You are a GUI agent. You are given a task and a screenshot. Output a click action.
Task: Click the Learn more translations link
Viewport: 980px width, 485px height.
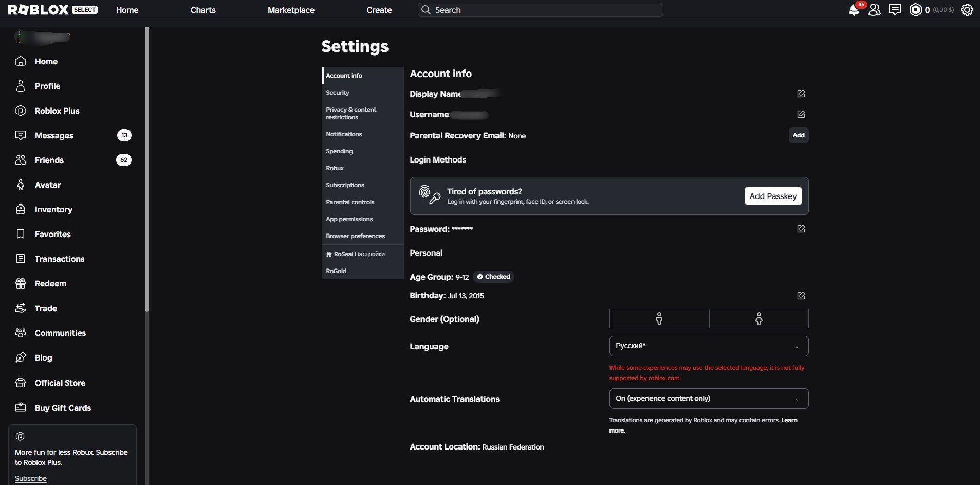click(703, 425)
